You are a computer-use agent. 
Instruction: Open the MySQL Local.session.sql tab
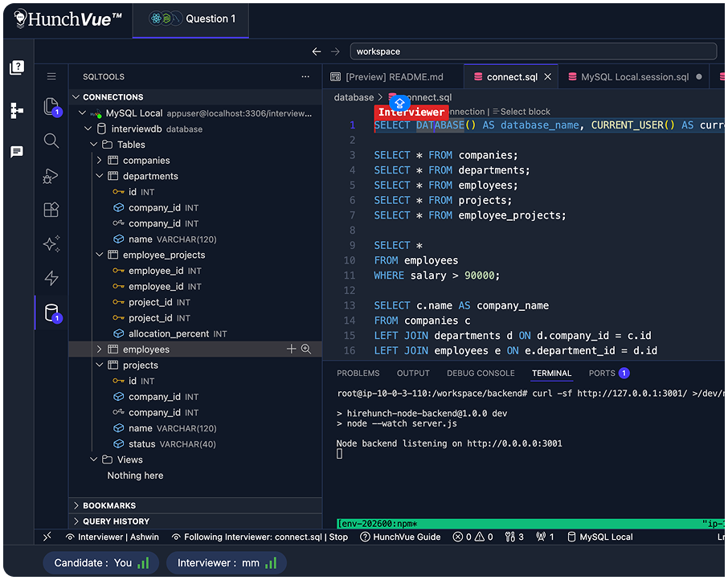pos(634,77)
